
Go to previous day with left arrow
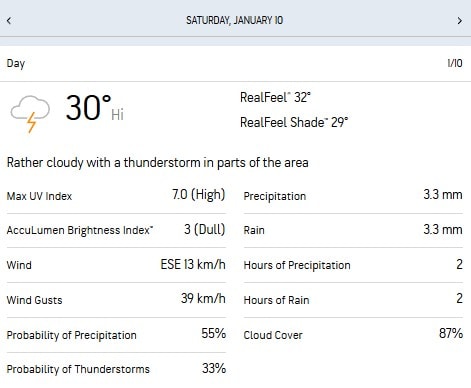click(x=9, y=21)
